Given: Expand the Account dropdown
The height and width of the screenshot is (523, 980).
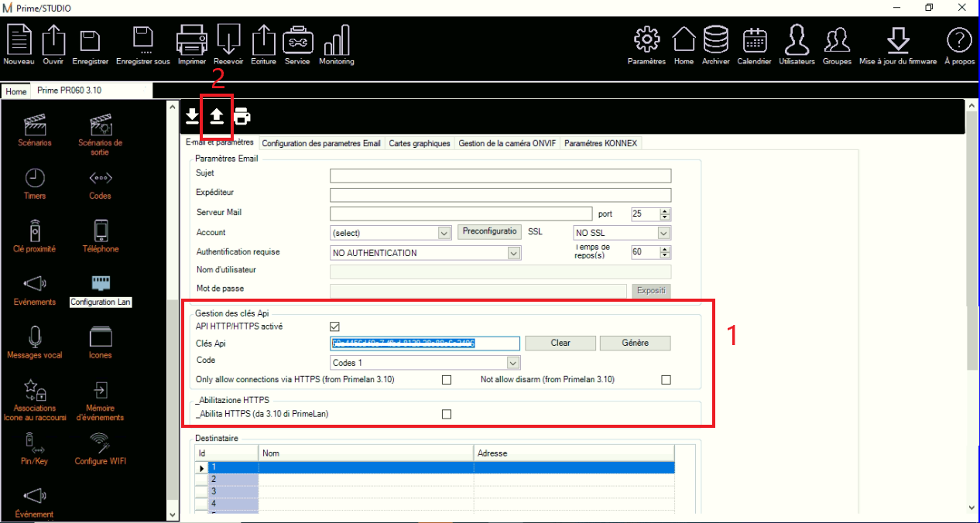Looking at the screenshot, I should [x=444, y=233].
